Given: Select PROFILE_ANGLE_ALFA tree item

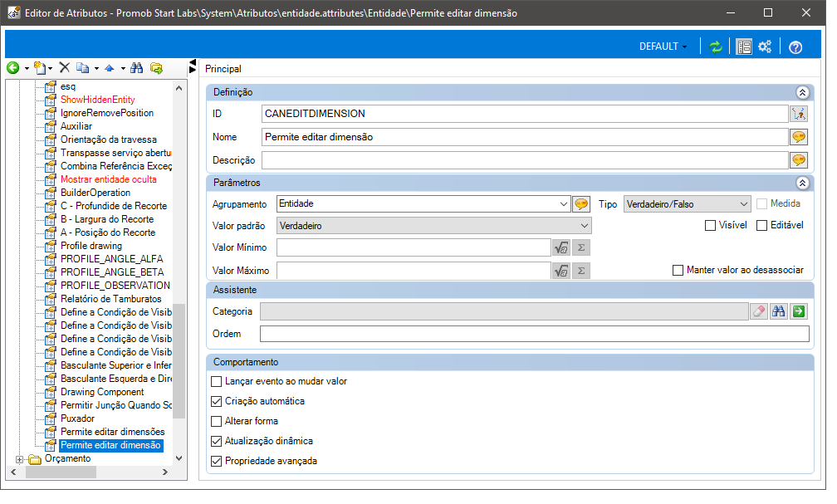Looking at the screenshot, I should click(111, 260).
